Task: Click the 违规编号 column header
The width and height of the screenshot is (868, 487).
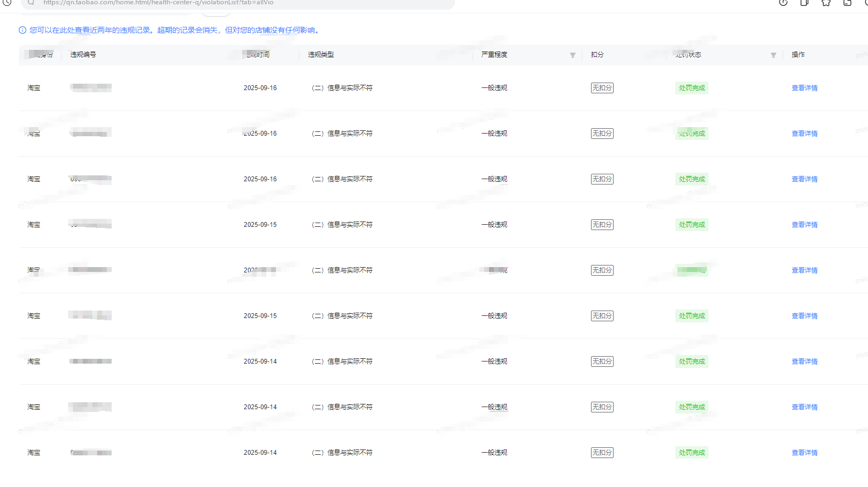Action: click(x=83, y=55)
